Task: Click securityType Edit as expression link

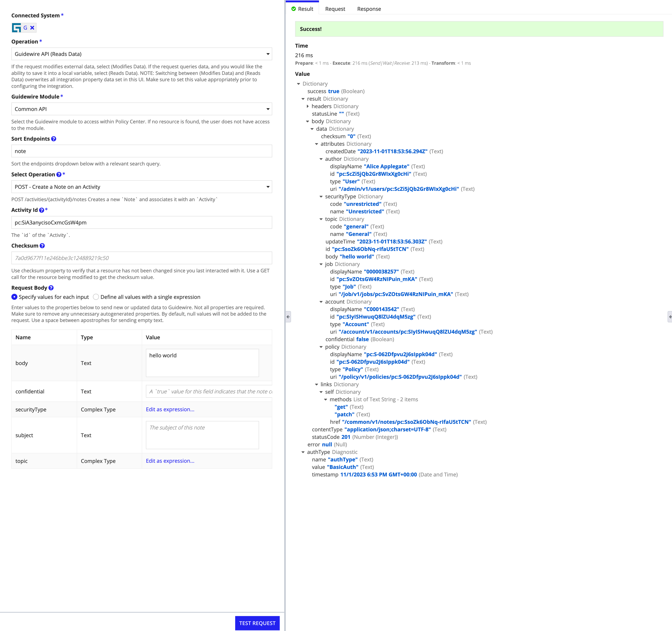Action: (x=170, y=409)
